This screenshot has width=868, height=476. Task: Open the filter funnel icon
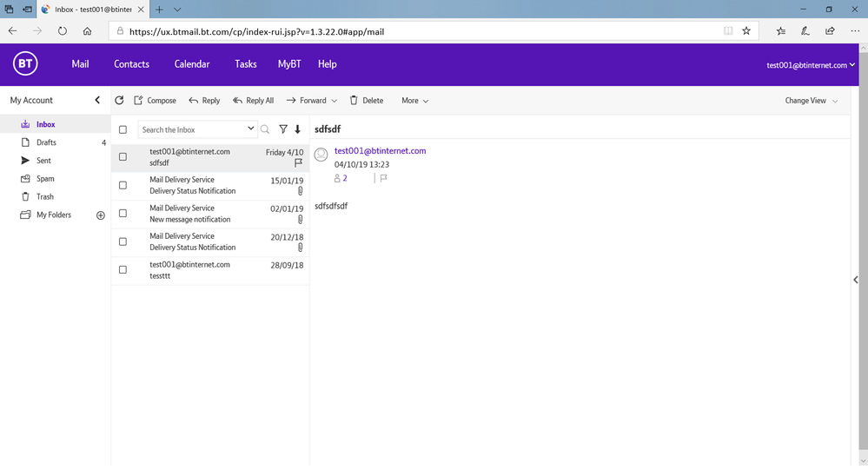283,129
